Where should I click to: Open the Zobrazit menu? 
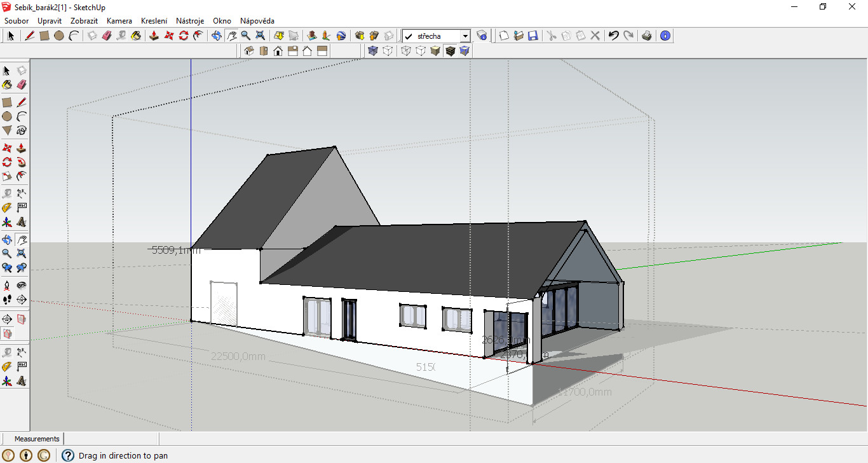(x=84, y=21)
